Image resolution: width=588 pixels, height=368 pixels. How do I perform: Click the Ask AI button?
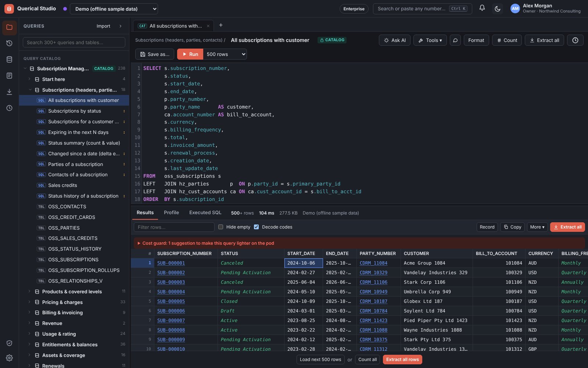[395, 40]
